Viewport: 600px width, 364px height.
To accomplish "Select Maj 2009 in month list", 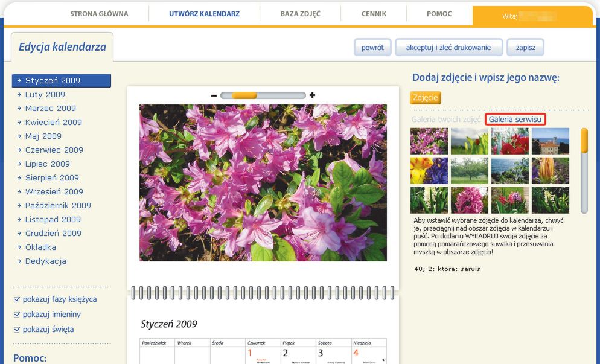I will (x=43, y=136).
